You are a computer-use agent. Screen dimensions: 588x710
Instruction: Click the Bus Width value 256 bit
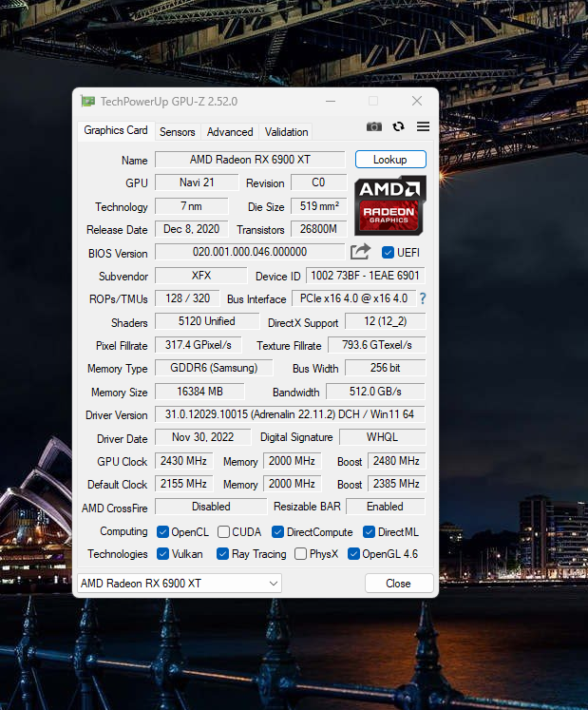[x=386, y=368]
